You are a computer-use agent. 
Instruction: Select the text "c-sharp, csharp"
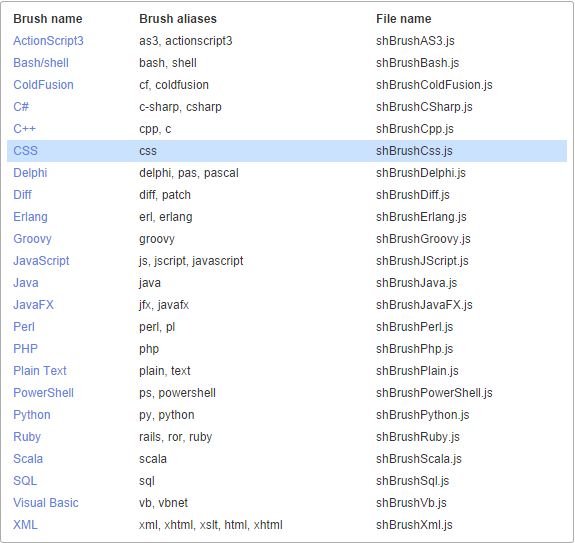[180, 107]
